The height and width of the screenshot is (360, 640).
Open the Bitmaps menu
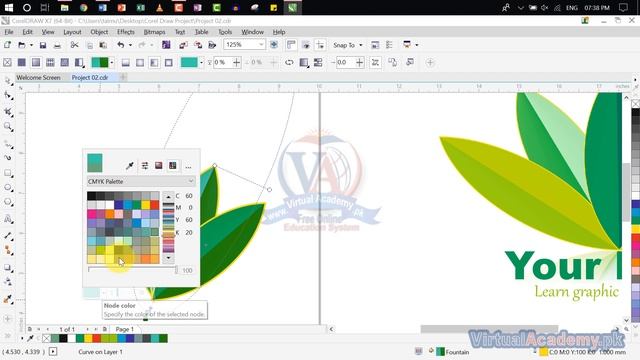pos(154,32)
